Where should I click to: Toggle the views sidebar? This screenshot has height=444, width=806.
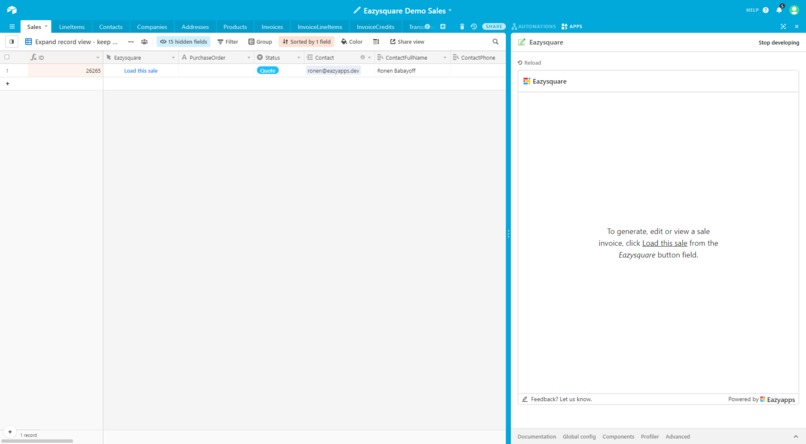[x=11, y=42]
